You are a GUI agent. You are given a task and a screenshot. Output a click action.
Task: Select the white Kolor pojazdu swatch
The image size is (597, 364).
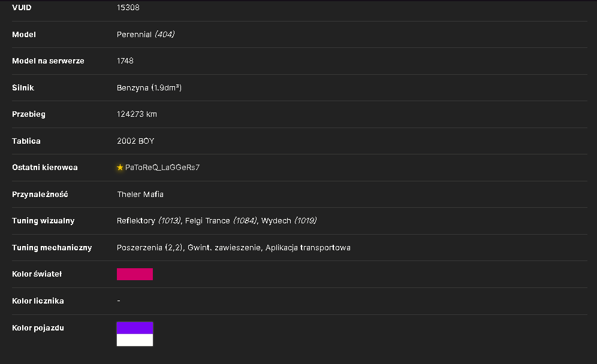(135, 340)
